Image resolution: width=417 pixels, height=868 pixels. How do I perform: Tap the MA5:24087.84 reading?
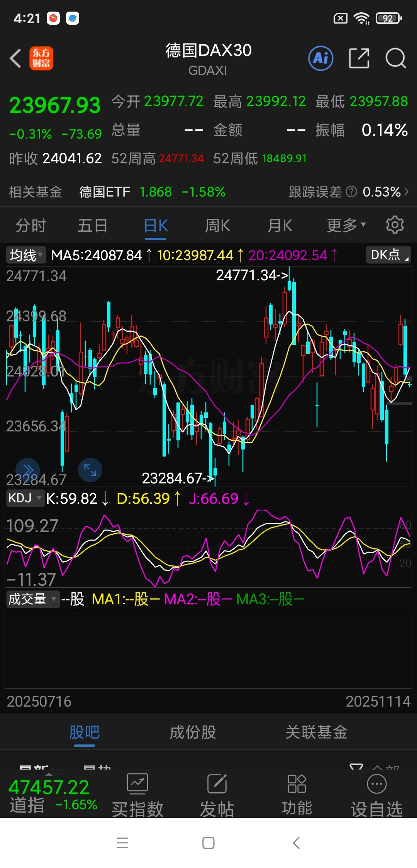point(97,255)
